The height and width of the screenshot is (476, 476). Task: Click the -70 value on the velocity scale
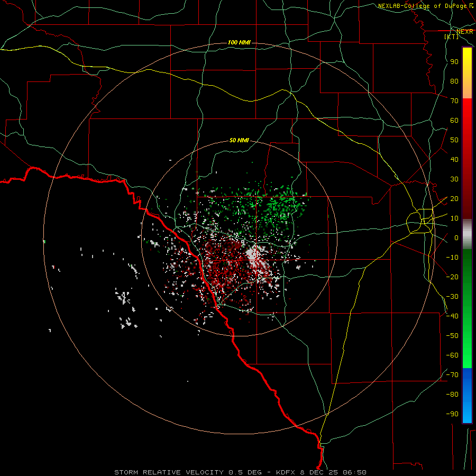tap(452, 375)
